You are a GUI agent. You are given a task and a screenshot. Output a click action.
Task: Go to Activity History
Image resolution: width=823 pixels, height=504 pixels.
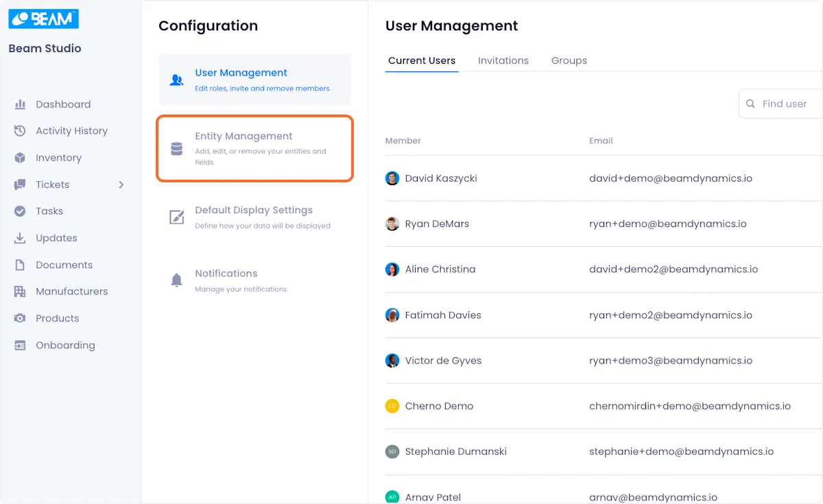pyautogui.click(x=72, y=131)
